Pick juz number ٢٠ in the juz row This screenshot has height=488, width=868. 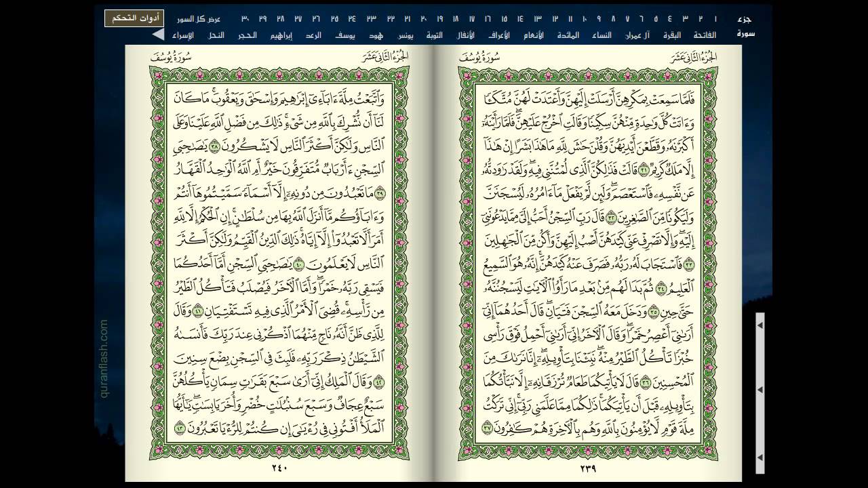tap(424, 19)
